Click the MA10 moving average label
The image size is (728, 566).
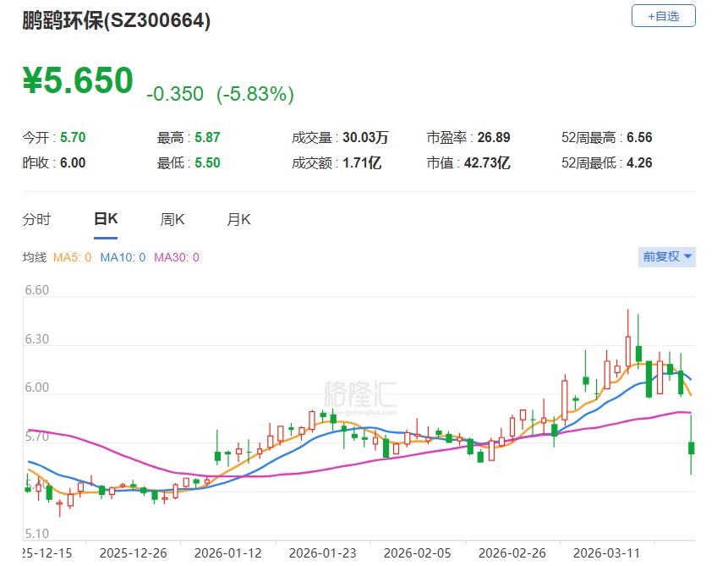(123, 257)
